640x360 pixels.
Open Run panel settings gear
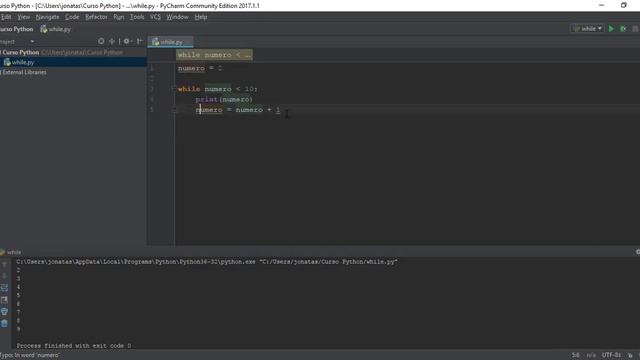point(638,252)
